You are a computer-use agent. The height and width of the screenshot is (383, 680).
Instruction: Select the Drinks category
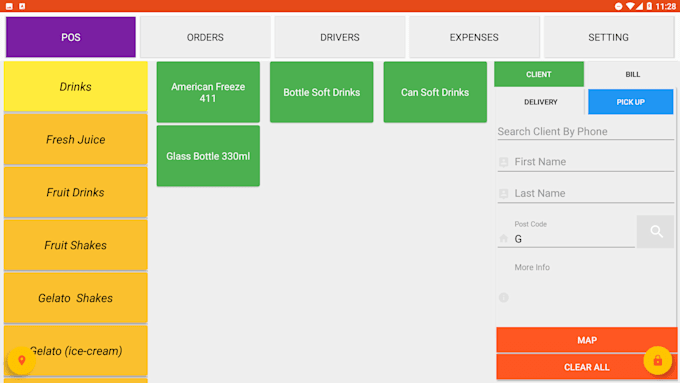75,86
